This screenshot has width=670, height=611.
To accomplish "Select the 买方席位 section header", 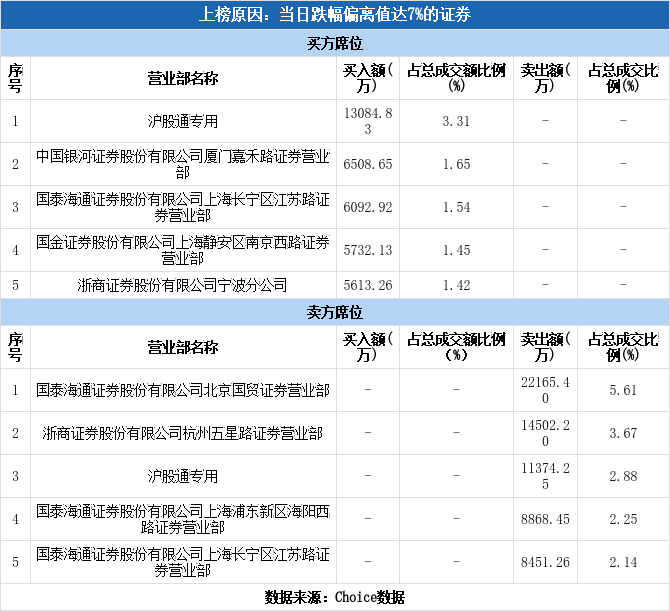I will tap(335, 43).
